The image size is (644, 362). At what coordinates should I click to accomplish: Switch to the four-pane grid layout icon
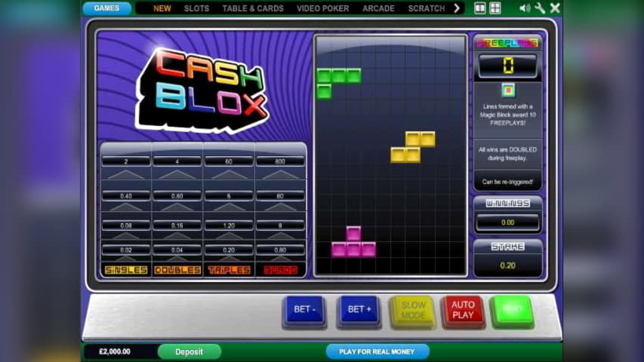coord(495,8)
